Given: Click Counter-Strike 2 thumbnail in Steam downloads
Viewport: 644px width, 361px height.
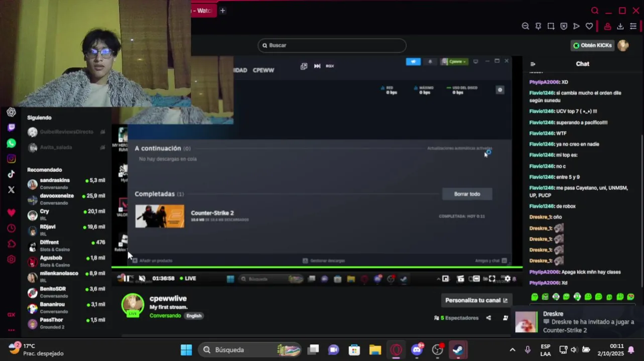Looking at the screenshot, I should coord(160,216).
